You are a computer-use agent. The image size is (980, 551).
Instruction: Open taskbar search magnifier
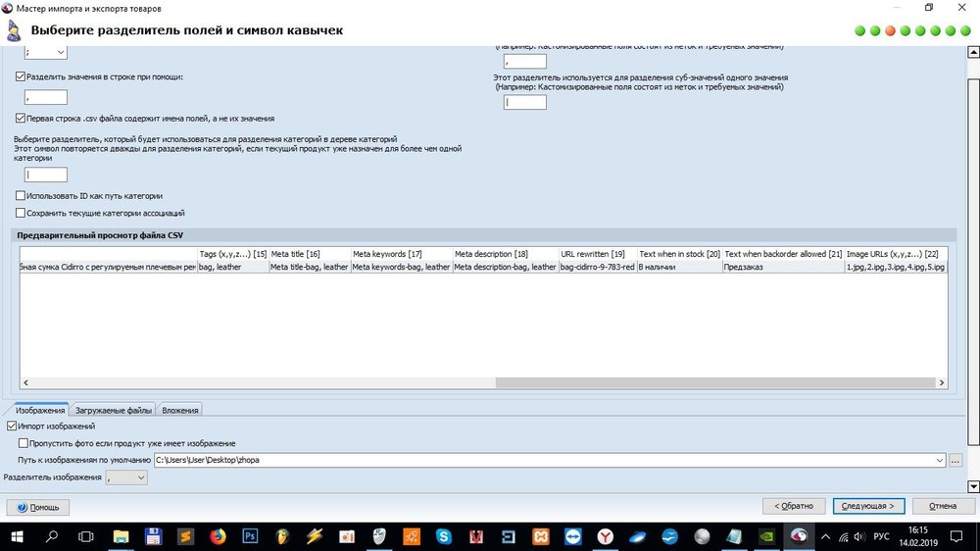[52, 536]
